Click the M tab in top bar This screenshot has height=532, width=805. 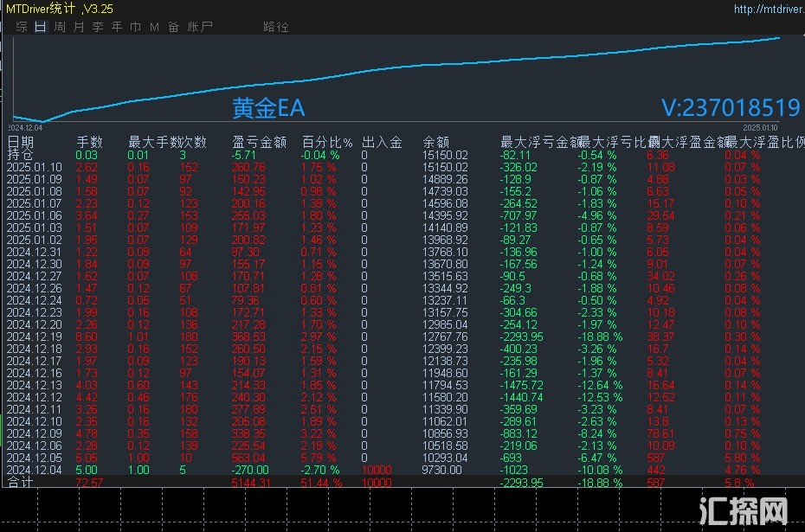pyautogui.click(x=154, y=27)
